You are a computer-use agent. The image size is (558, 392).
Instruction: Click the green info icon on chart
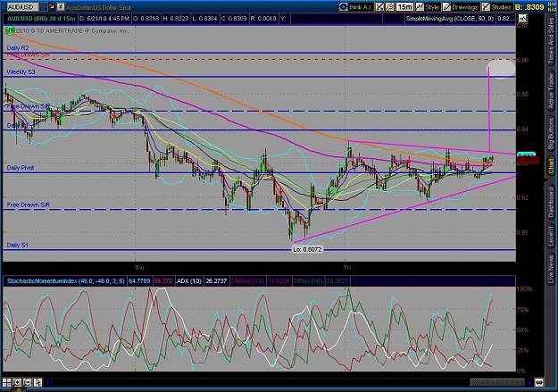[11, 31]
